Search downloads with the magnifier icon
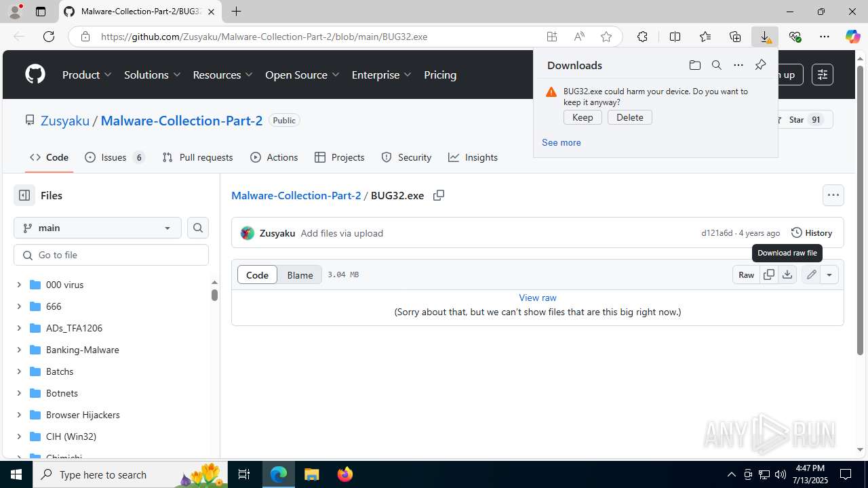This screenshot has width=868, height=488. (716, 65)
